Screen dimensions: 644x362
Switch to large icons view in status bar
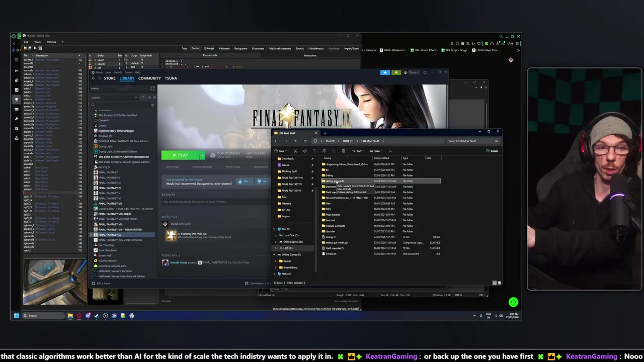click(x=499, y=283)
